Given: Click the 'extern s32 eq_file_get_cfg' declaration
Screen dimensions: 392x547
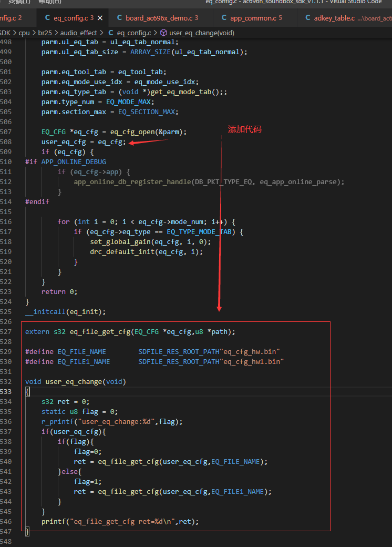Looking at the screenshot, I should coord(130,332).
